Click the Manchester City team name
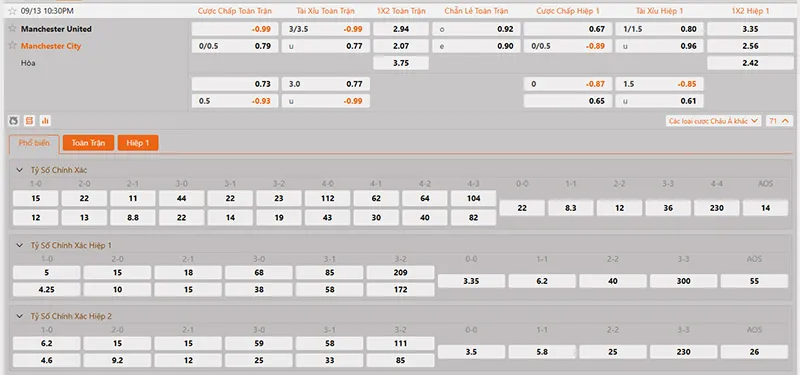 [51, 46]
